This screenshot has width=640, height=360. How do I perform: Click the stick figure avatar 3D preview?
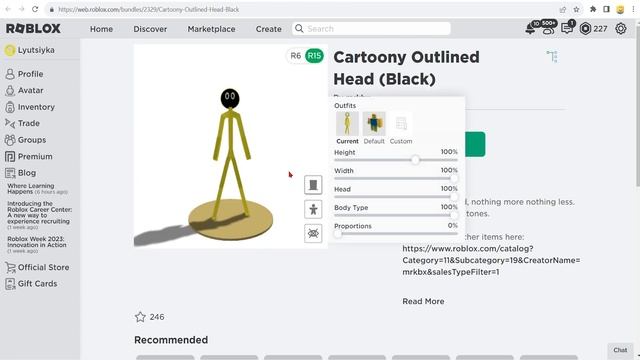click(231, 147)
